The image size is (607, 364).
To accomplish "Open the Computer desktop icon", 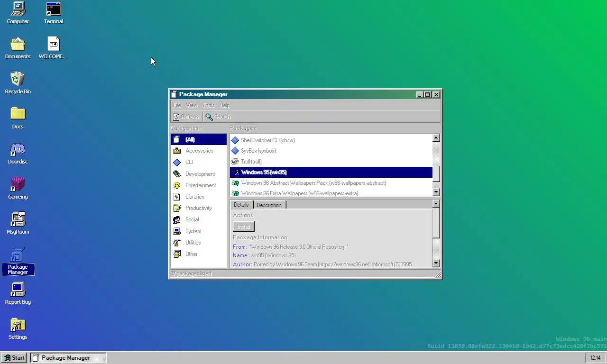I will point(18,13).
